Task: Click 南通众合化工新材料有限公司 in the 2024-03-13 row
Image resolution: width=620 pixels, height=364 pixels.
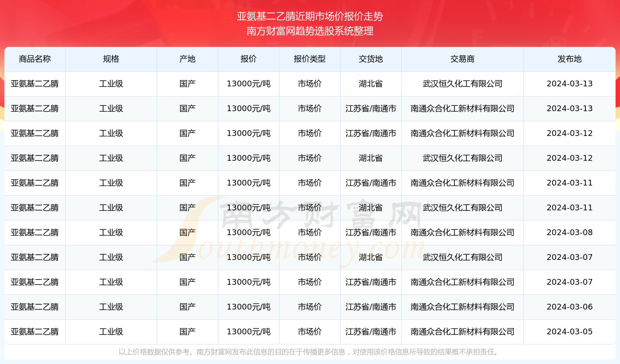Action: 462,108
